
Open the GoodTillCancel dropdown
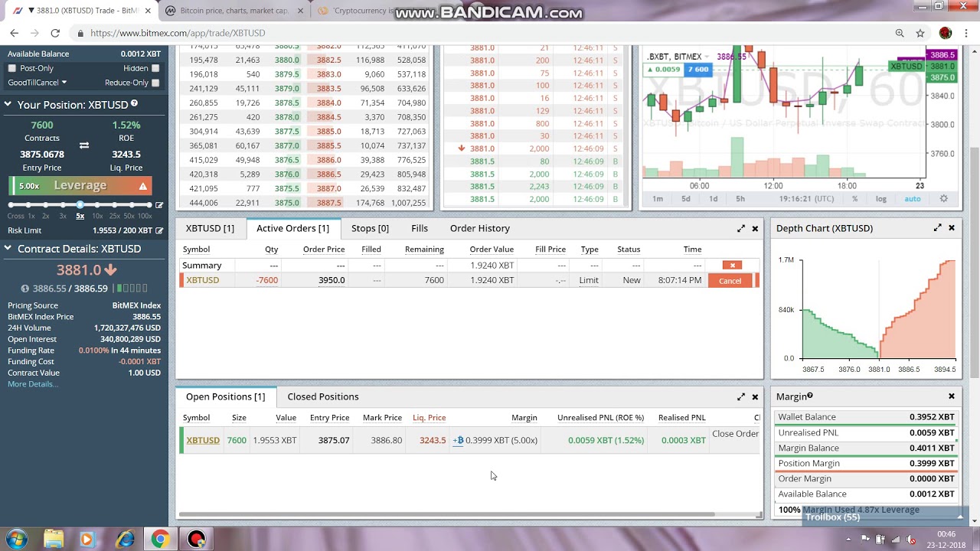point(37,83)
